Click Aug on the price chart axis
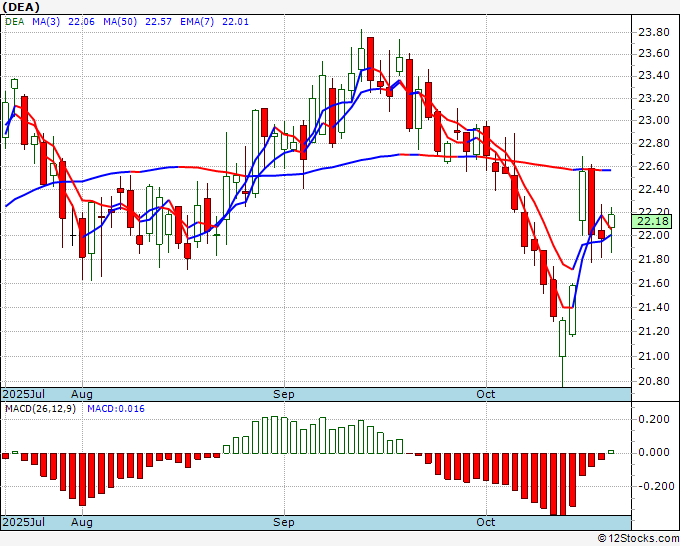Screen dimensions: 680x546 (82, 394)
